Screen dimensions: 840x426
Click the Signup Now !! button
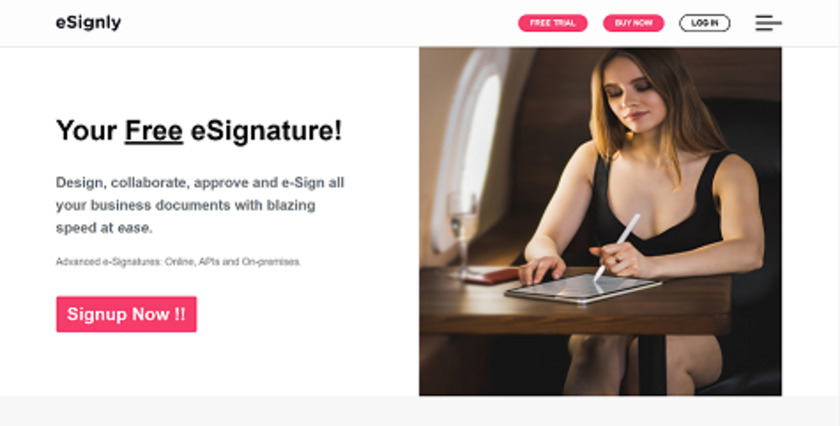pos(126,314)
